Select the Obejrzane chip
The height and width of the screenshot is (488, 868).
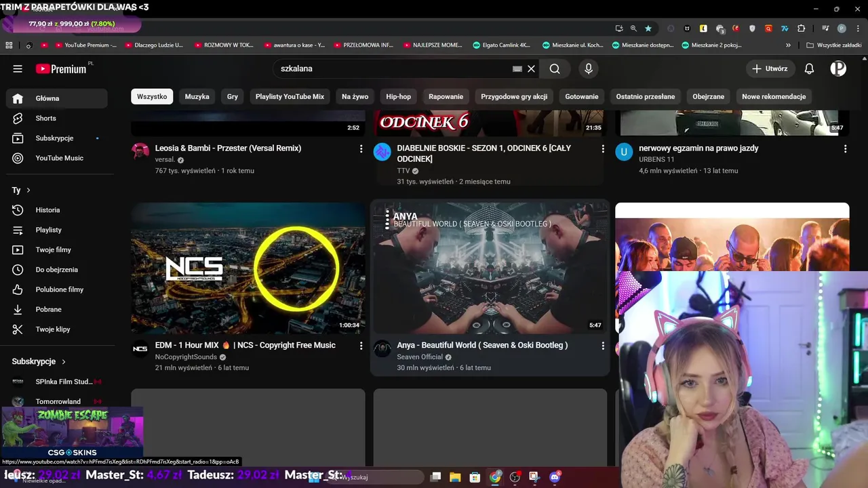709,97
